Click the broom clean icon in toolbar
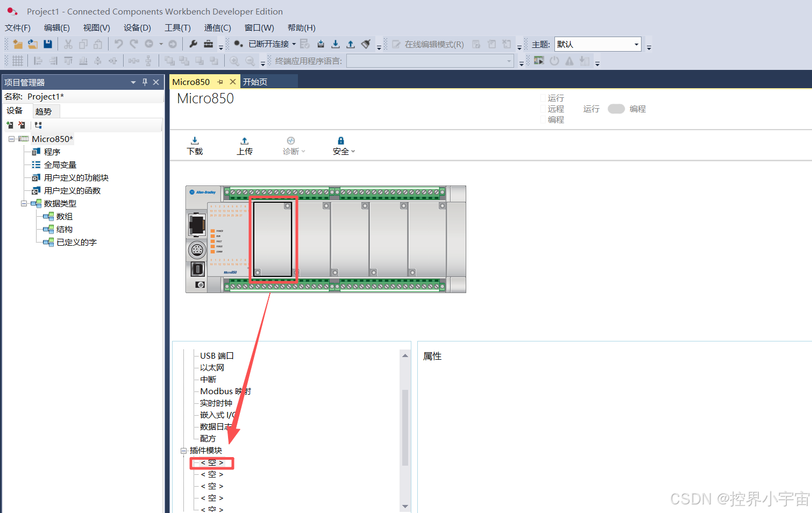 point(366,44)
